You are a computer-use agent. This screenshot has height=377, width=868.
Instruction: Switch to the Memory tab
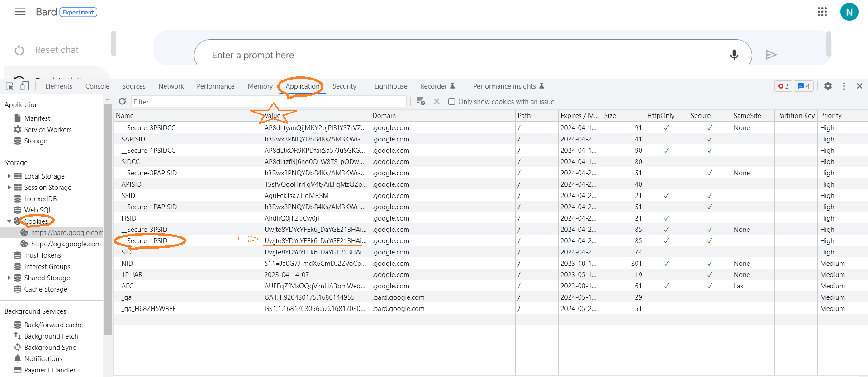[x=260, y=86]
